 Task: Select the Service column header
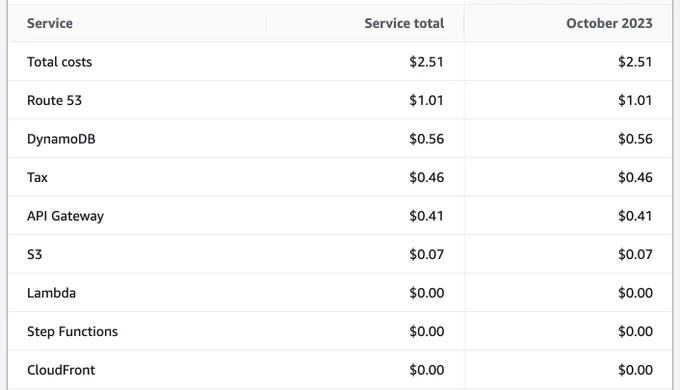50,23
